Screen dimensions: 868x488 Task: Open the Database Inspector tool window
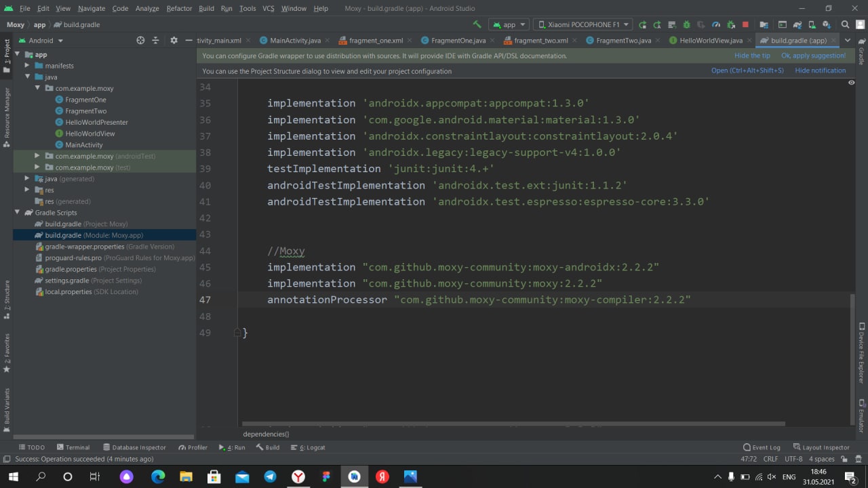[x=134, y=447]
